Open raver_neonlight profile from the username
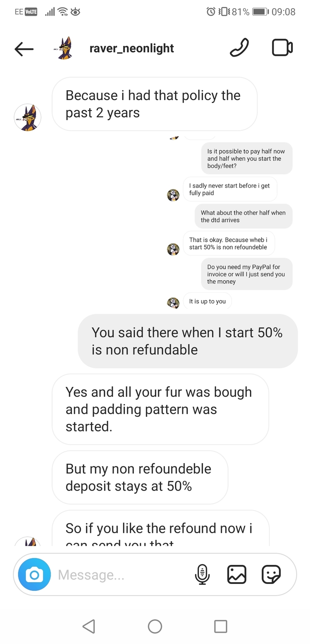The height and width of the screenshot is (644, 310). pyautogui.click(x=132, y=48)
